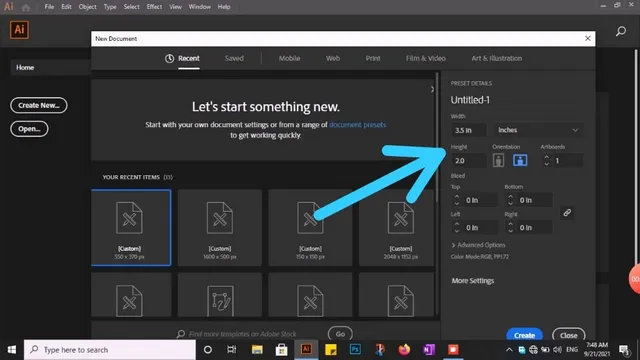Viewport: 640px width, 360px height.
Task: Open Photoshop from taskbar
Action: tap(355, 349)
